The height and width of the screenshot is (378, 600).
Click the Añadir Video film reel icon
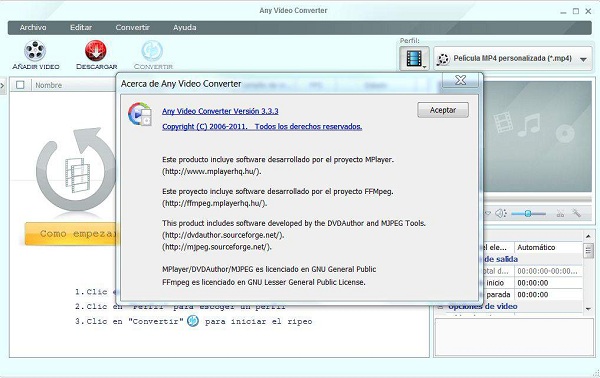35,51
